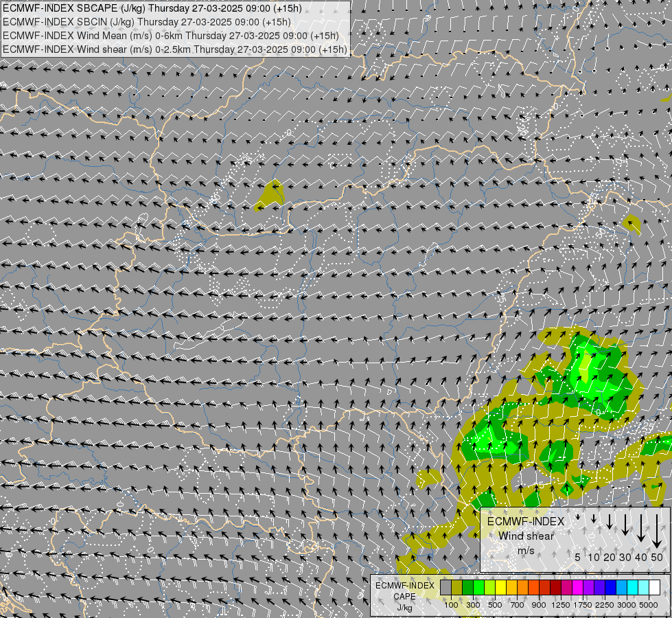672x618 pixels.
Task: Select the dark red CAPE legend swatch
Action: tap(556, 588)
